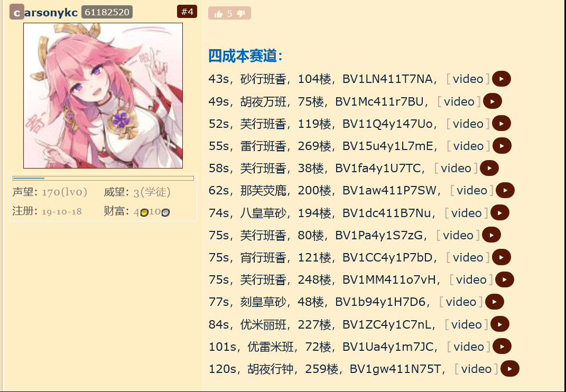Click play icon beside BV11Q4y147Uo

[502, 124]
